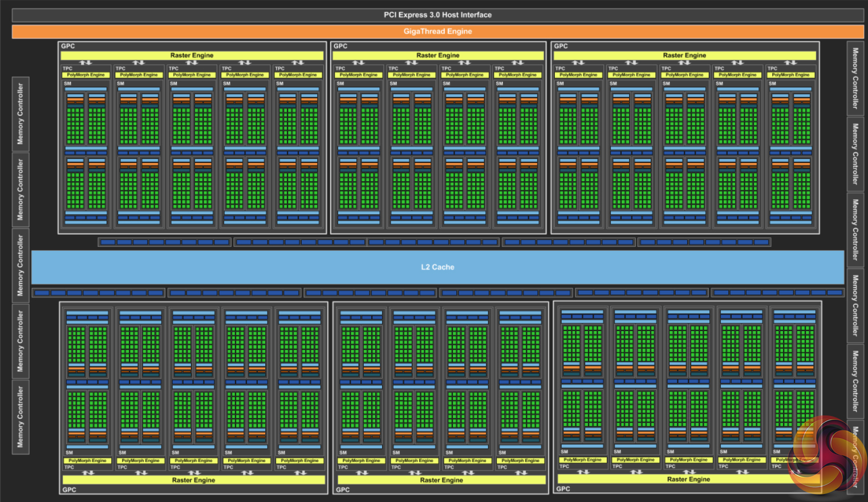This screenshot has width=868, height=502.
Task: Click Raster Engine in the bottom-right GPC
Action: point(688,479)
